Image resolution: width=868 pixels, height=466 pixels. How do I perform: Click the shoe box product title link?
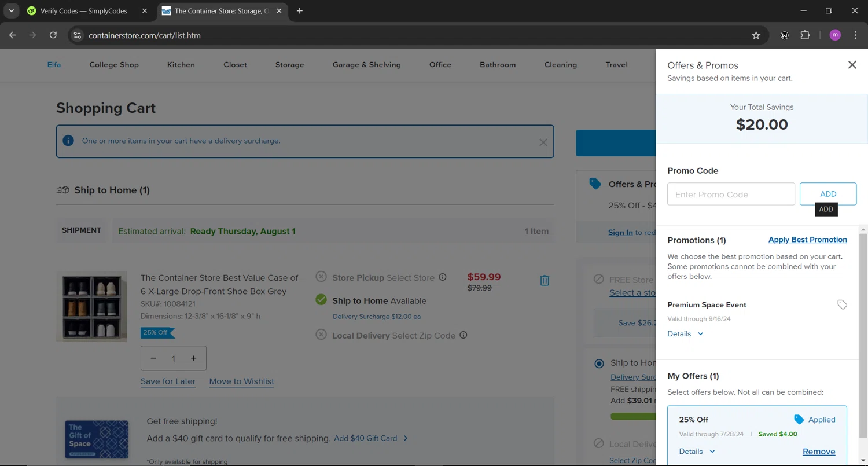219,284
